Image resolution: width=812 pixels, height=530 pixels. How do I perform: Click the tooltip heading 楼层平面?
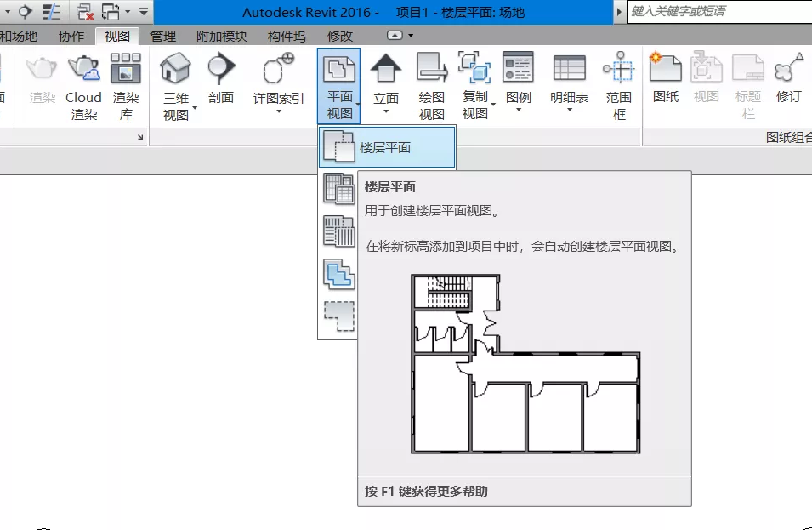coord(390,187)
